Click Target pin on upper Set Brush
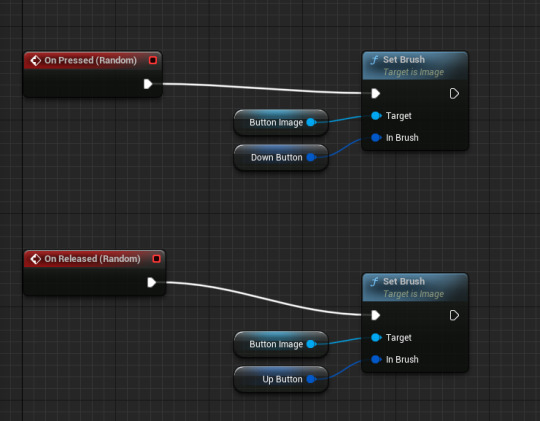The image size is (540, 421). tap(376, 116)
